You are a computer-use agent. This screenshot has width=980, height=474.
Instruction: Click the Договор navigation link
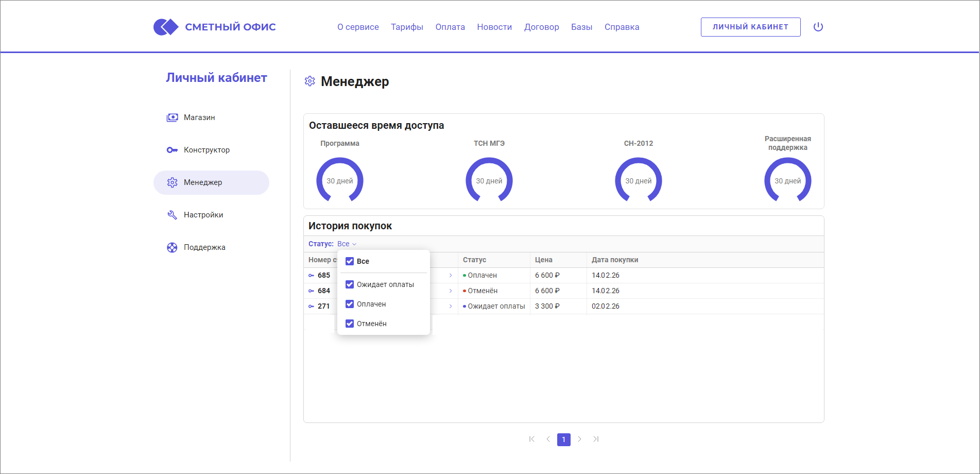point(541,27)
